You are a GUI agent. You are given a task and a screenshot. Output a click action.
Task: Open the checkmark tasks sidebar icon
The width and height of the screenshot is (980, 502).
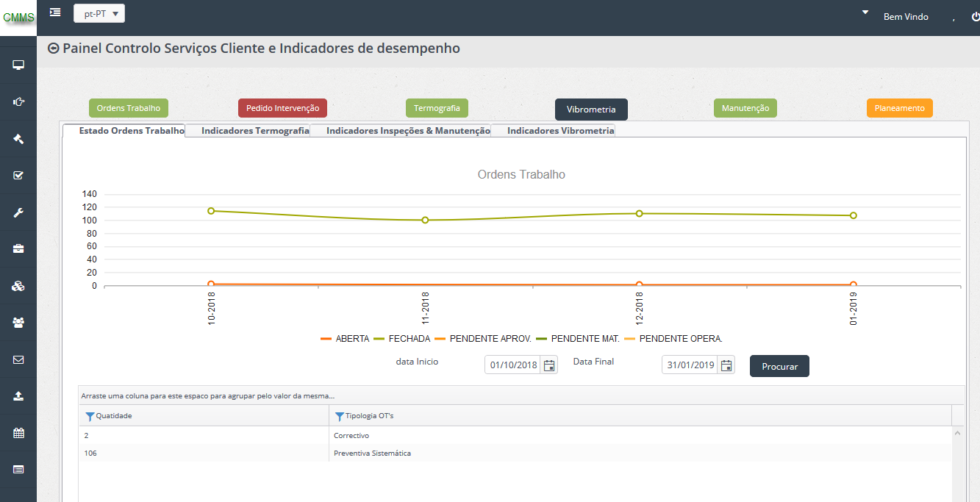(x=18, y=175)
